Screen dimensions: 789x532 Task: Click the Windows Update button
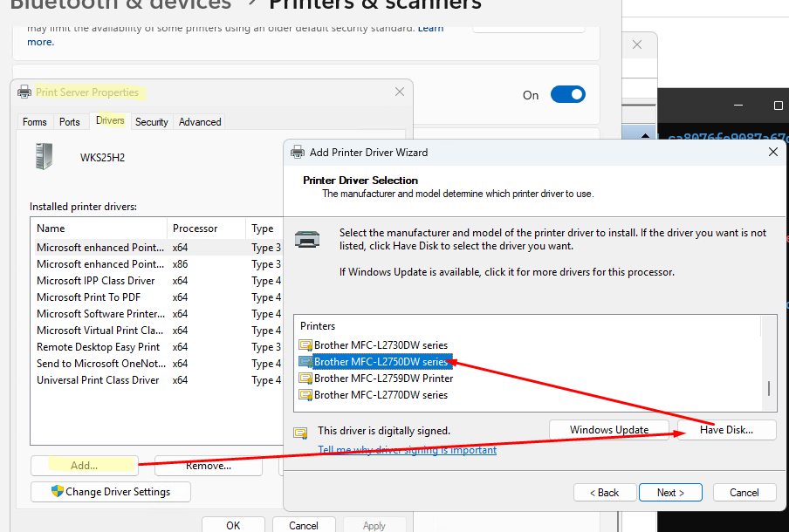pos(608,430)
